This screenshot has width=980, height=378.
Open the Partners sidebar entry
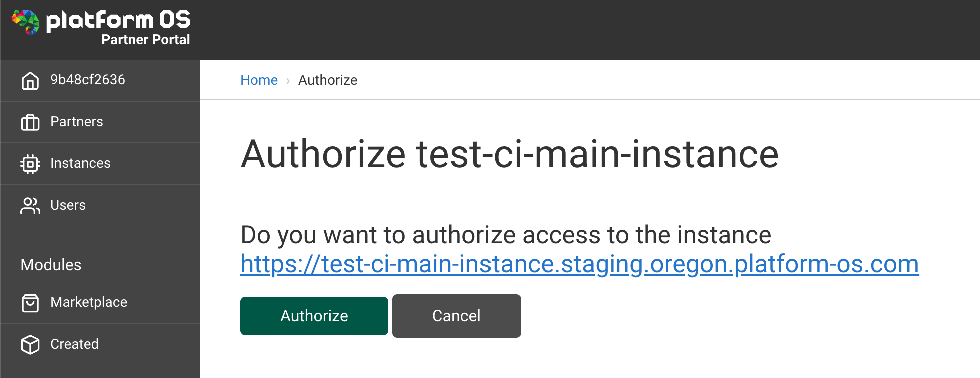click(76, 122)
